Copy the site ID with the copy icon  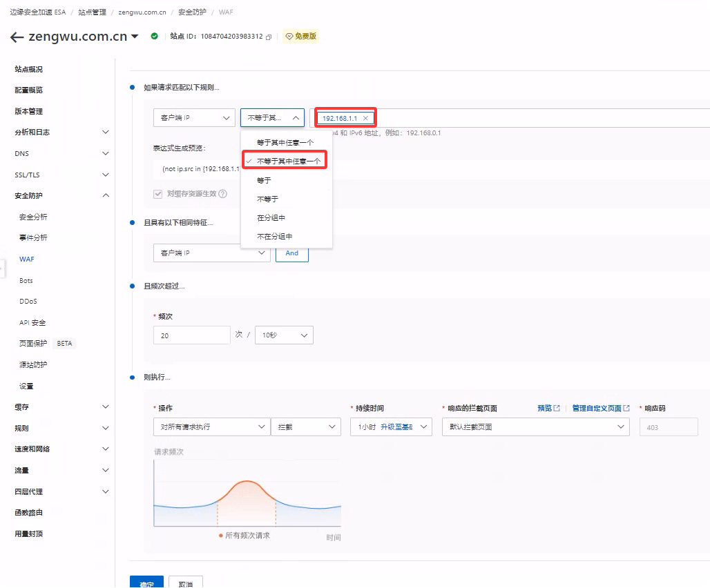[x=269, y=37]
